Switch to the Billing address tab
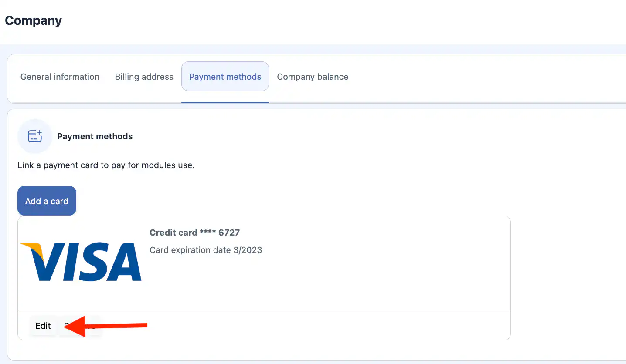The image size is (626, 364). tap(144, 77)
